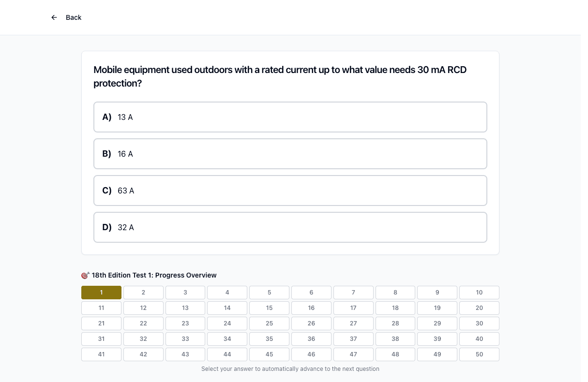Skip to question 44

[227, 354]
